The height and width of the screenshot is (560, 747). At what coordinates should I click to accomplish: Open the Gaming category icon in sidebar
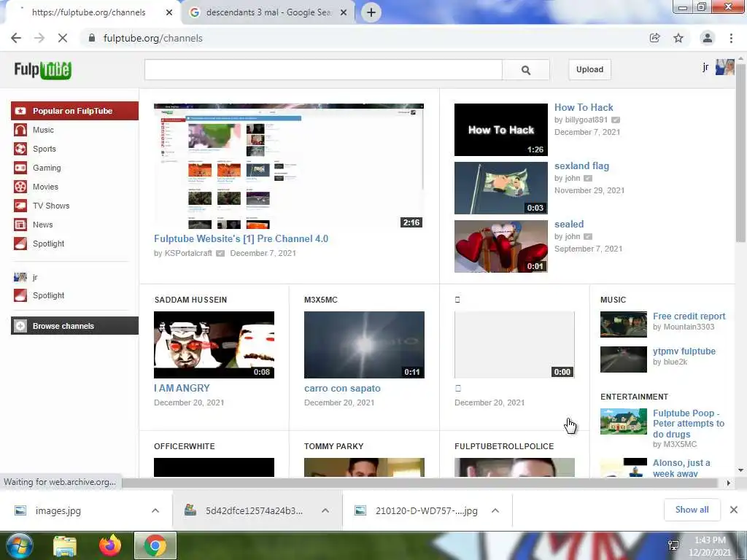(20, 168)
